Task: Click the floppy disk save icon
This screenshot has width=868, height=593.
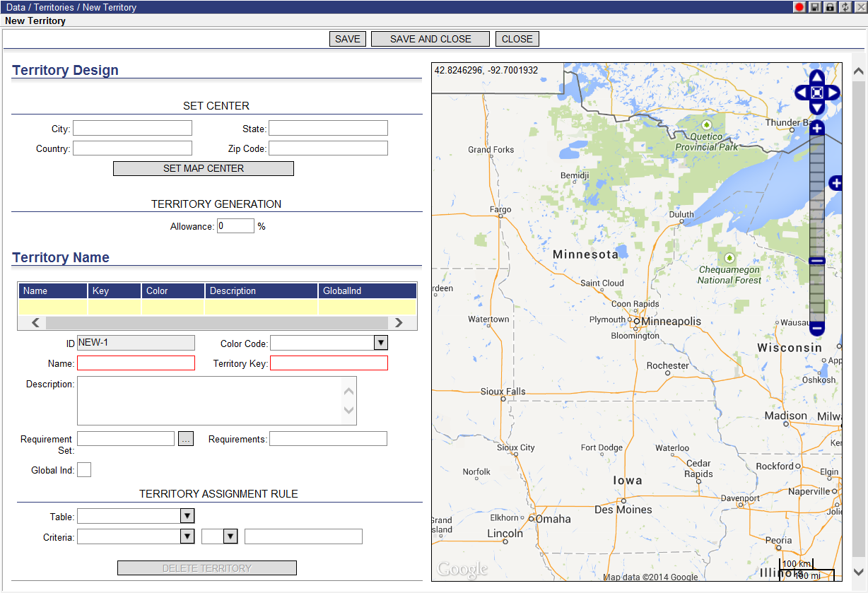Action: 815,7
